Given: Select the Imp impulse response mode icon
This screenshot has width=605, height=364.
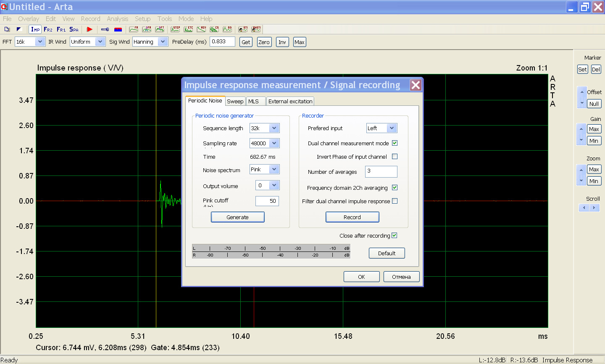Looking at the screenshot, I should (35, 29).
